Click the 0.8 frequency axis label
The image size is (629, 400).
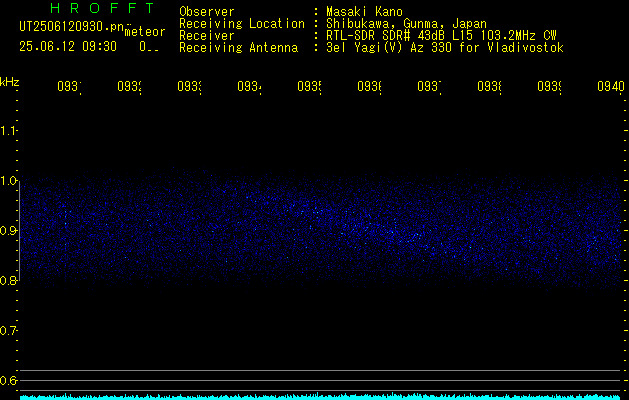[x=8, y=281]
